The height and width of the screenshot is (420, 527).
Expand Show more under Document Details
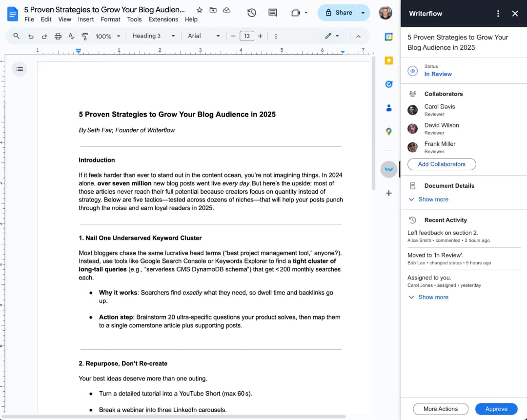click(428, 199)
